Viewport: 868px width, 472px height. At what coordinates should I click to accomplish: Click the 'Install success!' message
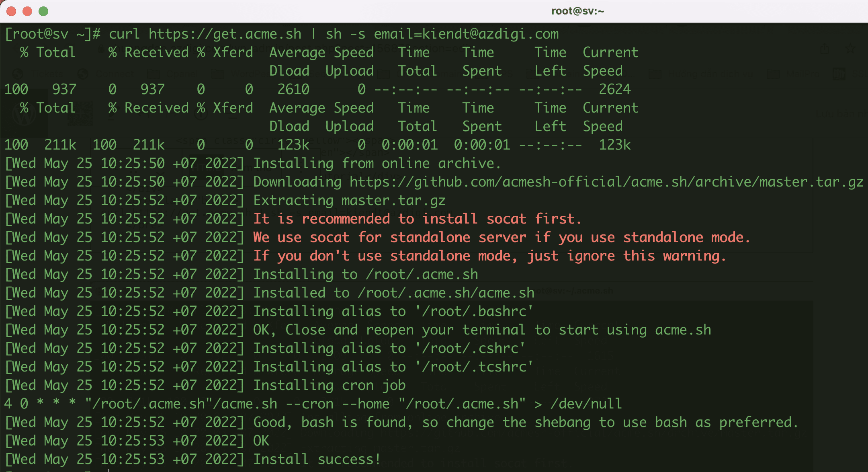pos(317,460)
